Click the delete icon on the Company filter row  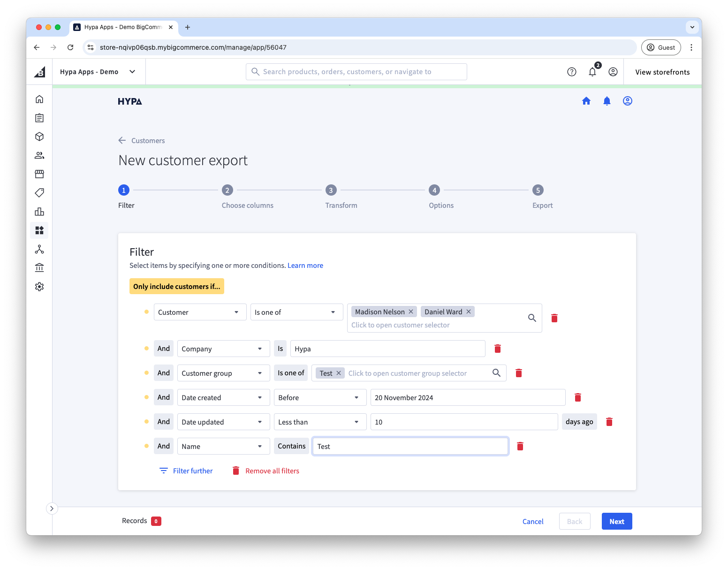point(497,349)
